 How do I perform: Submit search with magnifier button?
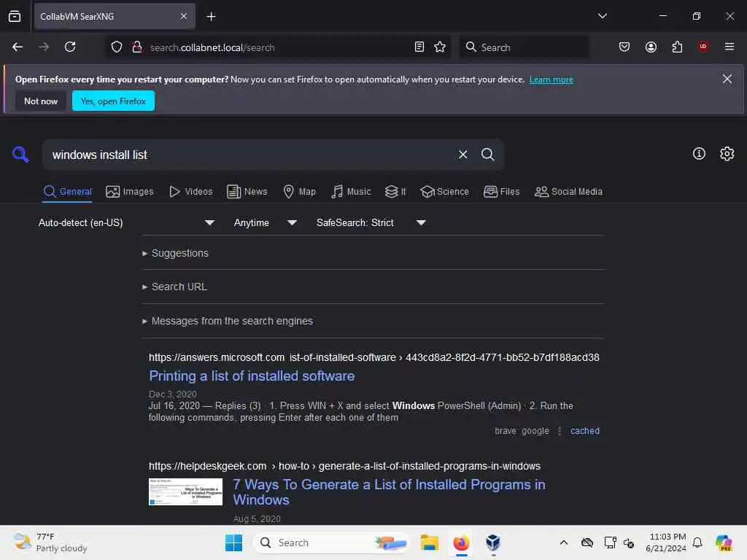[x=487, y=155]
